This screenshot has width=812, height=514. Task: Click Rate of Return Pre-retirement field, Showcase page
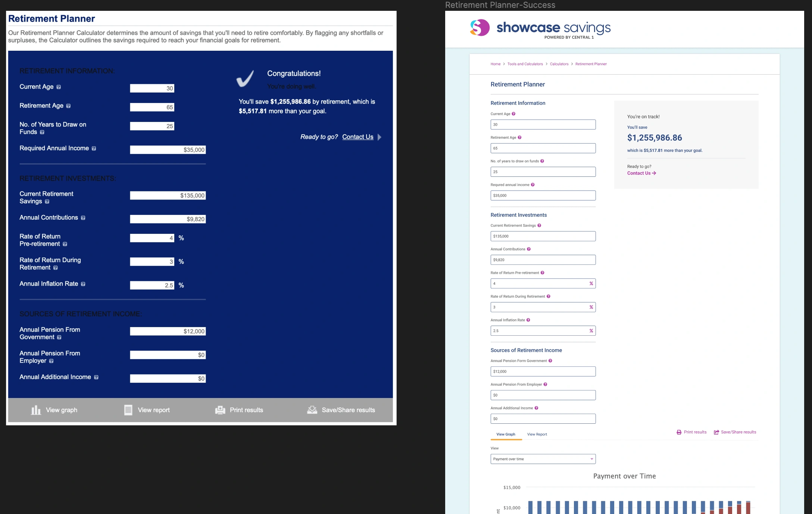point(543,283)
